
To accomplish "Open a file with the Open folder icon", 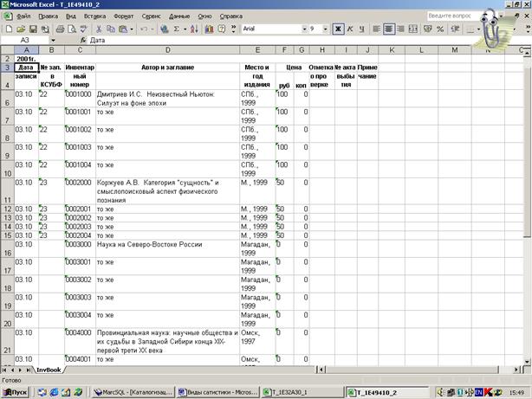I will (x=18, y=29).
